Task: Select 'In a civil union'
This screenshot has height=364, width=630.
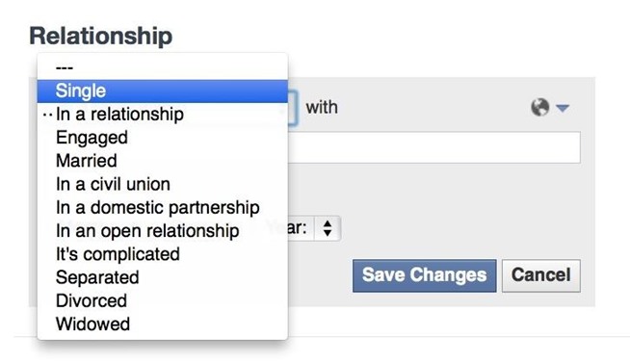Action: tap(163, 184)
